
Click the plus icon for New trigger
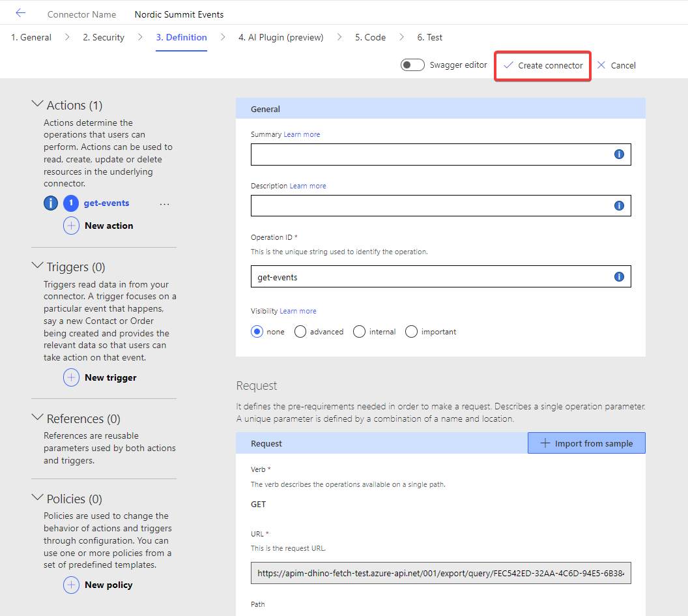pyautogui.click(x=72, y=377)
